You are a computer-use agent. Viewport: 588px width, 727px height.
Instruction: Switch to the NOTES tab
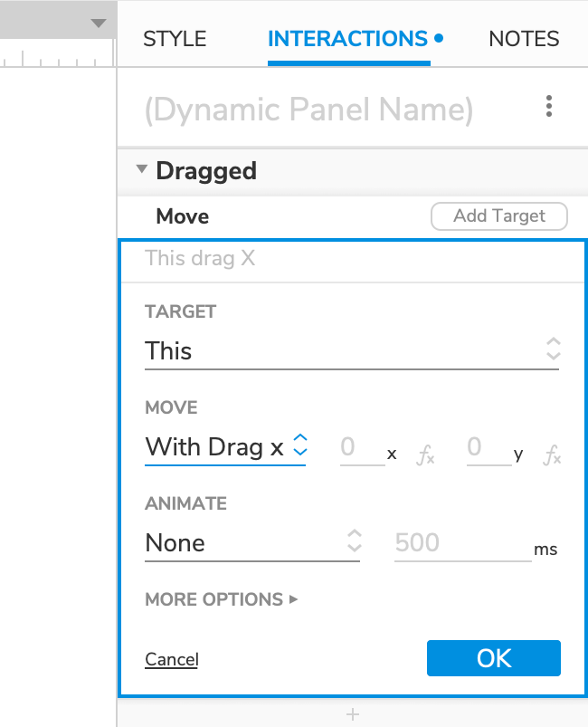(524, 39)
